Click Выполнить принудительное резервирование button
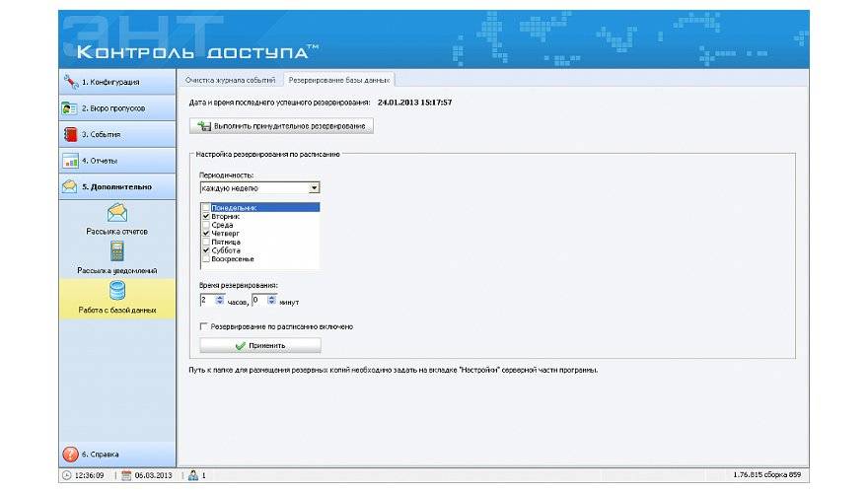 click(x=282, y=126)
